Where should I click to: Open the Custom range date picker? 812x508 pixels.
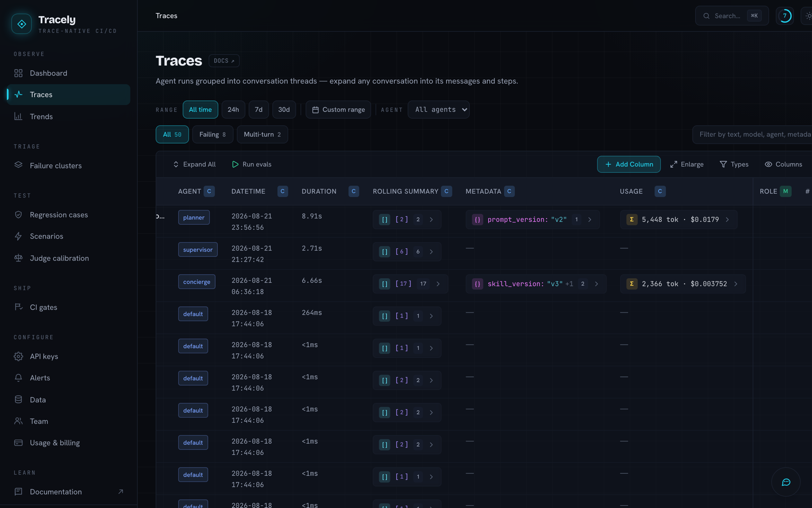pyautogui.click(x=338, y=110)
